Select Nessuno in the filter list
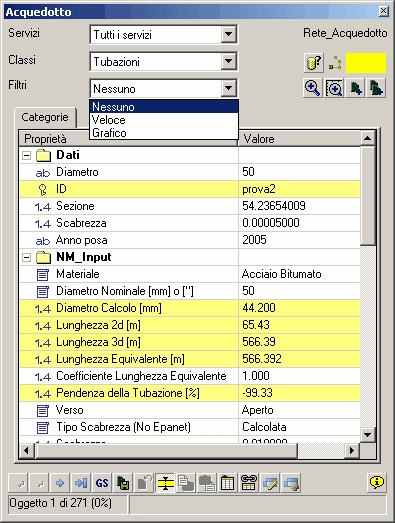Viewport: 395px width, 523px height. point(164,107)
